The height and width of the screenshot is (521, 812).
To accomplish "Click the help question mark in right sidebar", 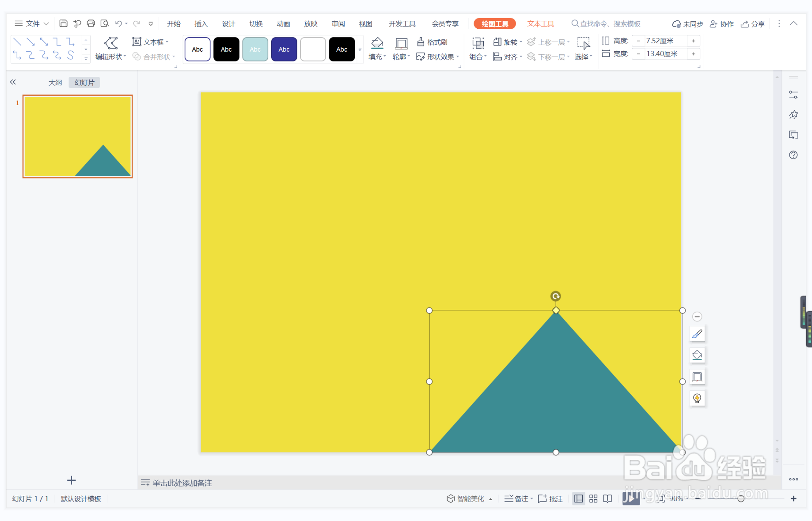I will [x=793, y=155].
